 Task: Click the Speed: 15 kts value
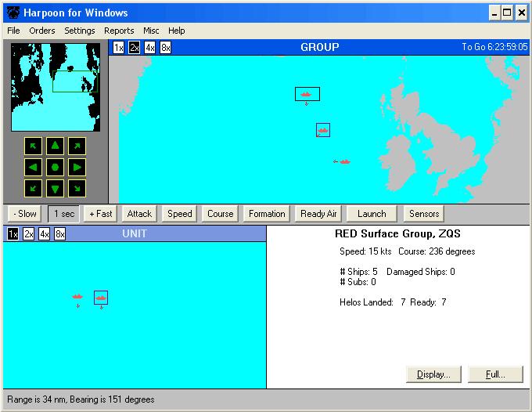pos(365,251)
